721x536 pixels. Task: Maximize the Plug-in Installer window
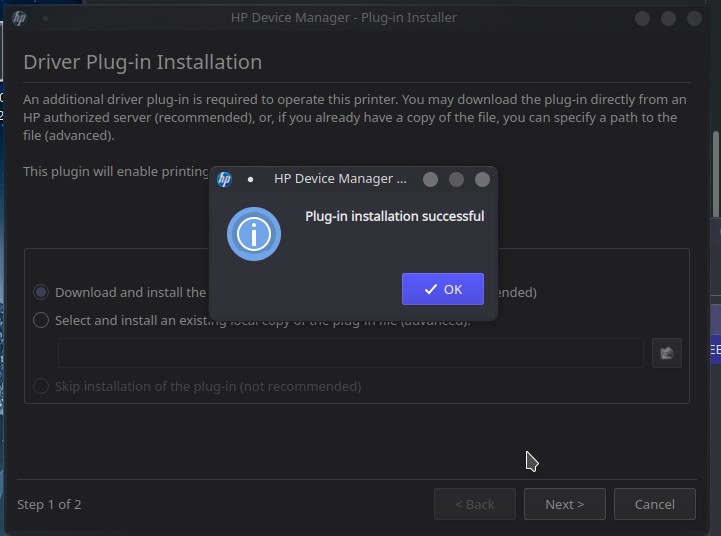click(668, 18)
